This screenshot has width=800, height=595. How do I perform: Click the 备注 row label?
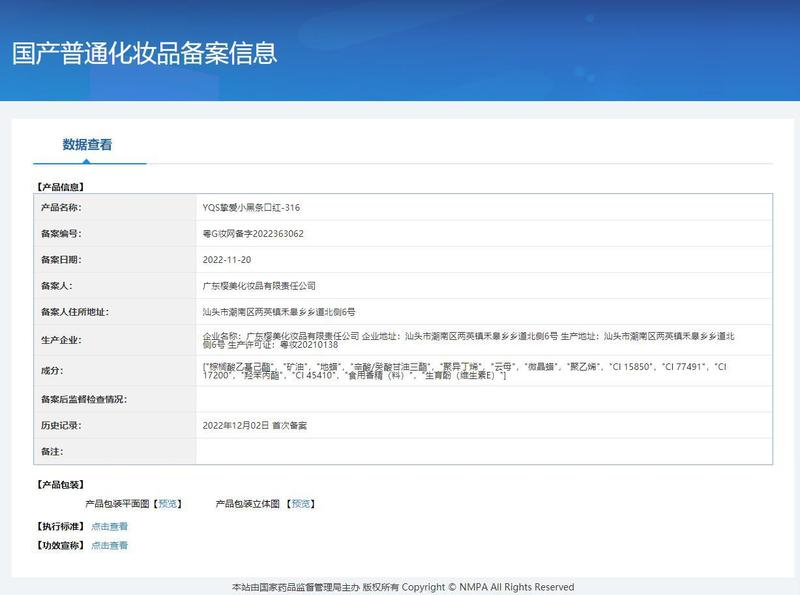point(52,452)
